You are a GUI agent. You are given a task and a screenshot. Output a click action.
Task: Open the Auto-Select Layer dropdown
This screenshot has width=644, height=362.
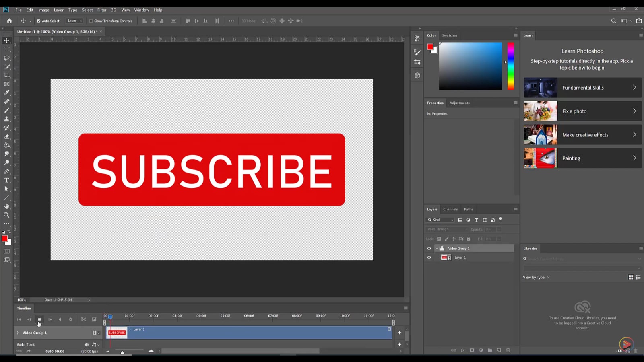click(74, 21)
